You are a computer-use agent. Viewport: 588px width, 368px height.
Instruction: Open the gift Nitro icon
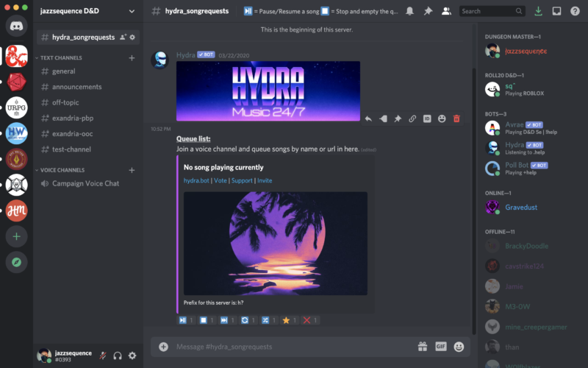[x=423, y=347]
